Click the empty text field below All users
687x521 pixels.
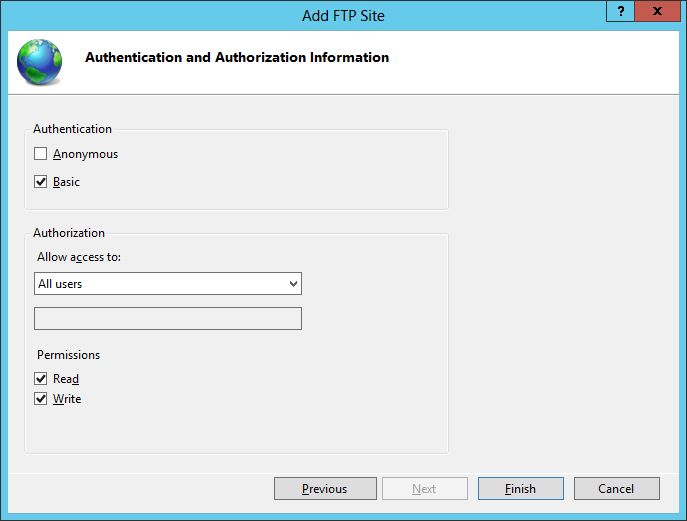point(168,319)
